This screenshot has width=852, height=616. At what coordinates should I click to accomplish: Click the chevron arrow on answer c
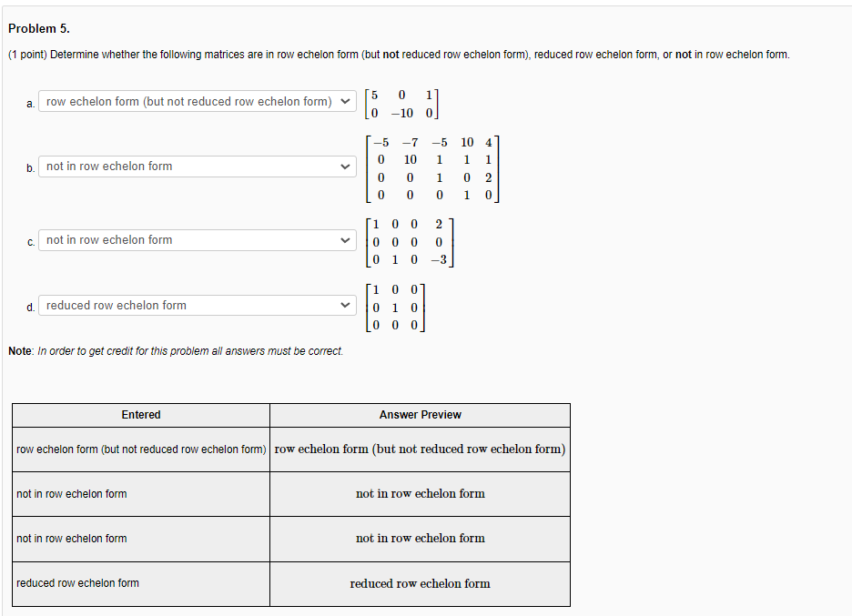click(345, 239)
